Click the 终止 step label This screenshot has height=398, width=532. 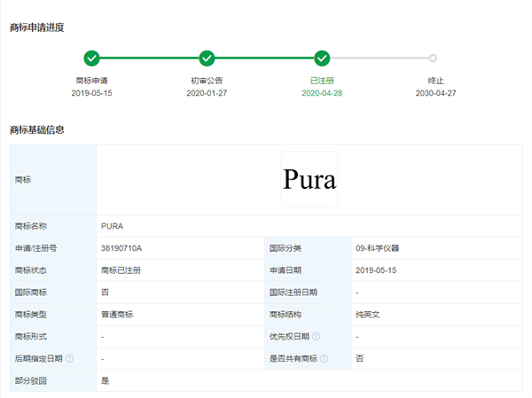click(432, 80)
